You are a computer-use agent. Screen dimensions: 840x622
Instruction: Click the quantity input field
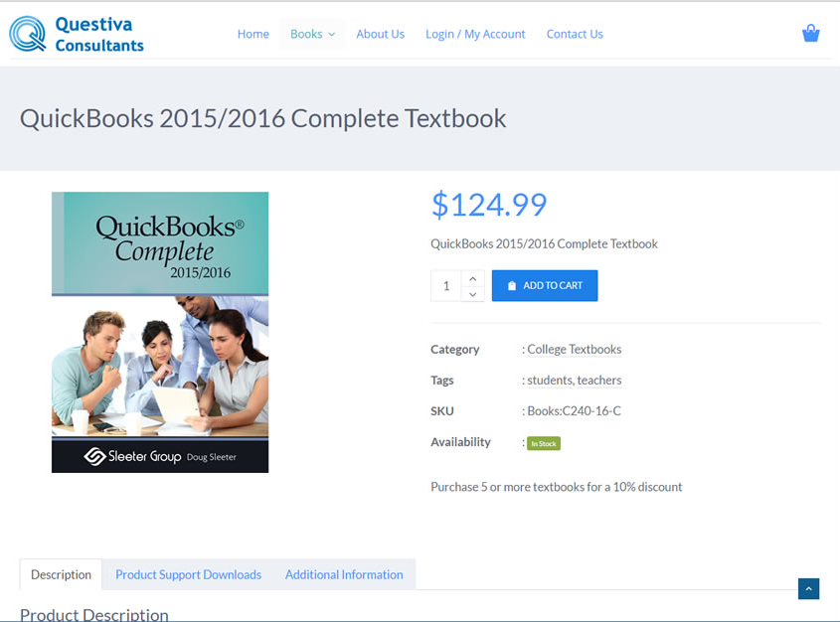tap(445, 286)
